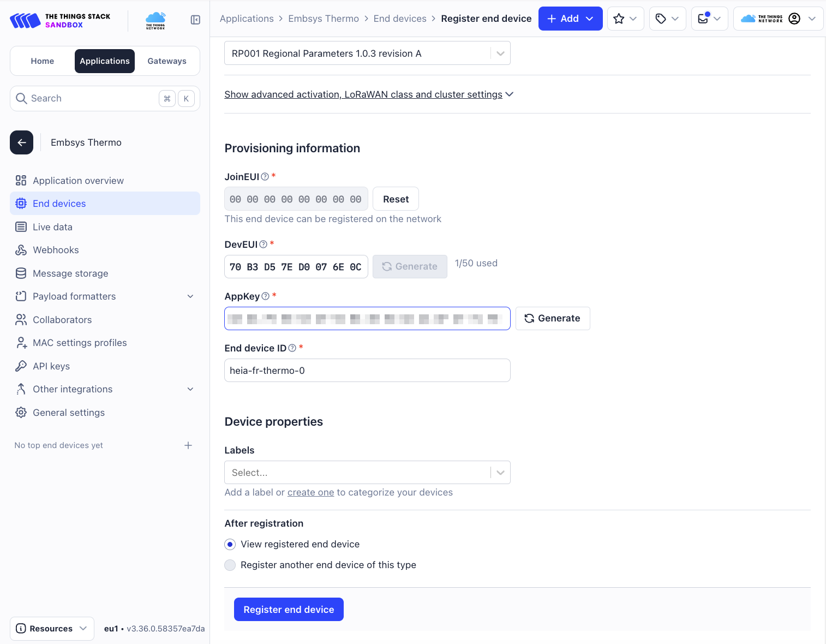This screenshot has width=826, height=644.
Task: Click the AppKey help question mark icon
Action: [x=266, y=296]
